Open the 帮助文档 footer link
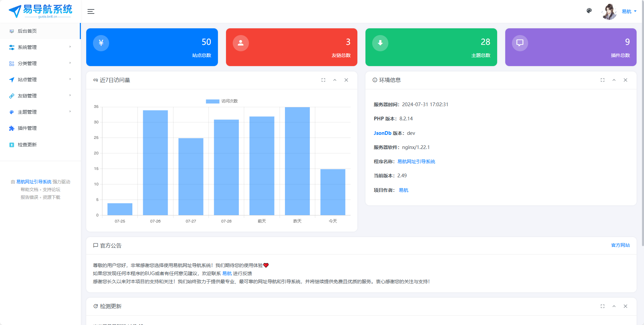 [29, 189]
